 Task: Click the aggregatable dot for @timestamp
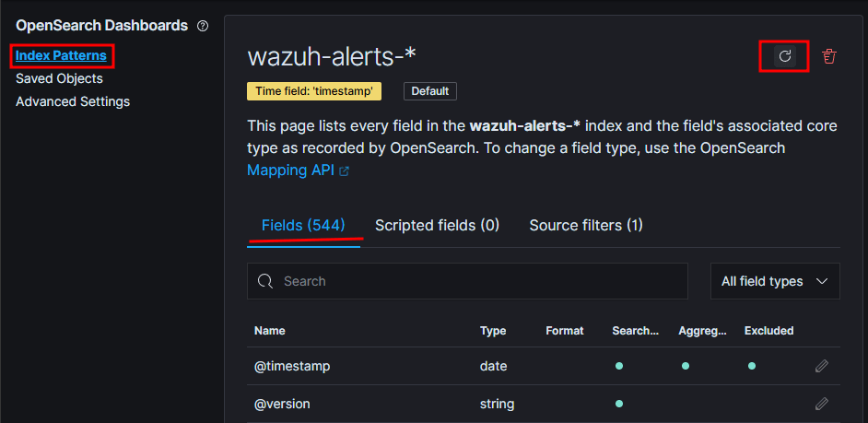(x=686, y=366)
